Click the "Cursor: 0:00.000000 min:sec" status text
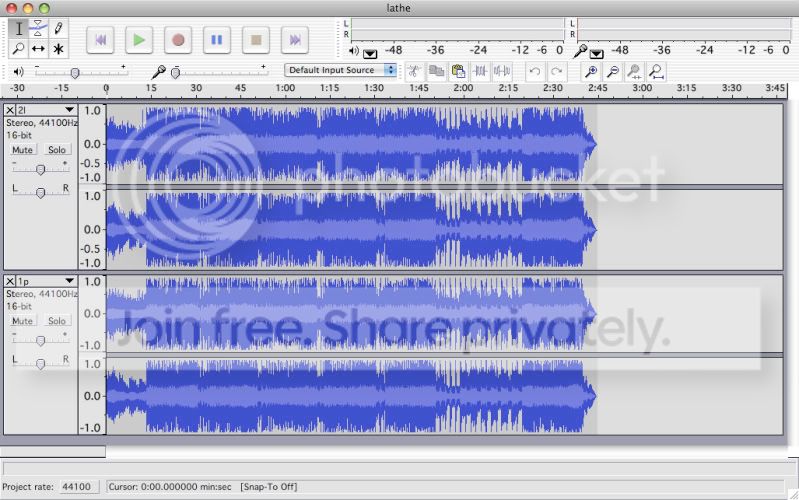This screenshot has width=799, height=500. (170, 487)
